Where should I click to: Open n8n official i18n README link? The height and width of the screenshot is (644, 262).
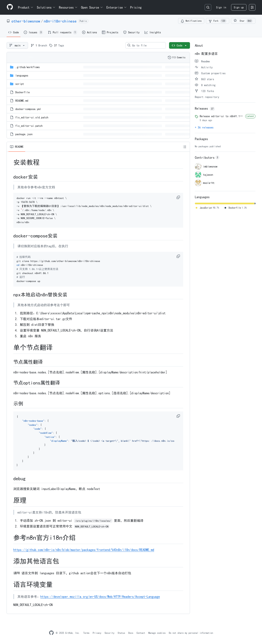[x=84, y=550]
